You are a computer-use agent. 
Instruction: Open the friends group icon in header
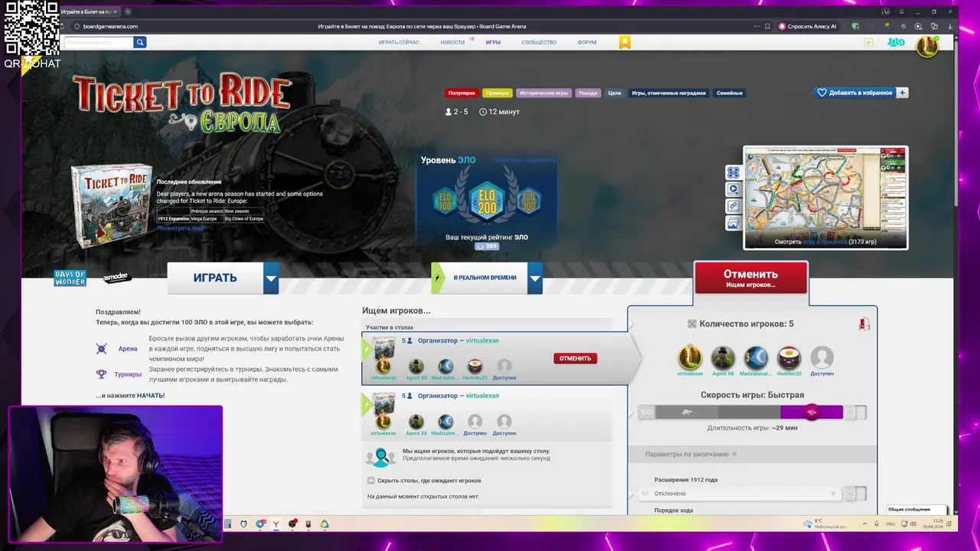[x=895, y=42]
